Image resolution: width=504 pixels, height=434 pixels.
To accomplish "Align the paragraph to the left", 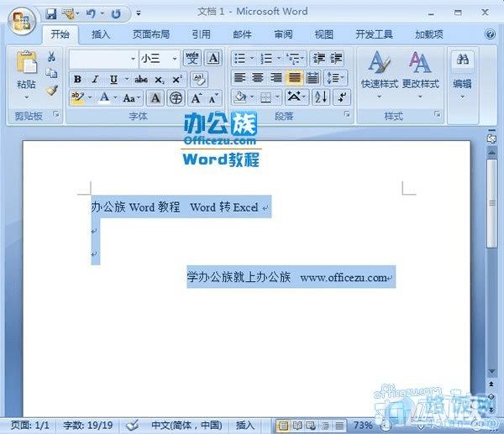I will (x=239, y=78).
